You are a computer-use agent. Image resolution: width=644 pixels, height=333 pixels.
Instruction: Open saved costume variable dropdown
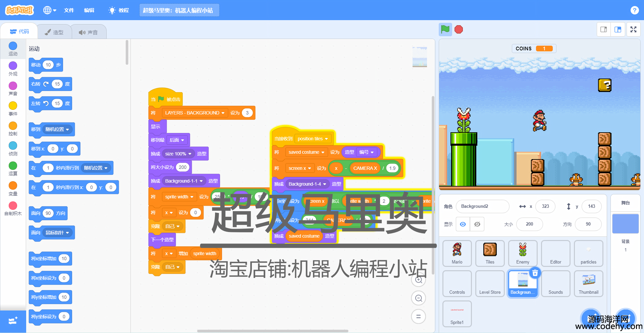point(306,152)
